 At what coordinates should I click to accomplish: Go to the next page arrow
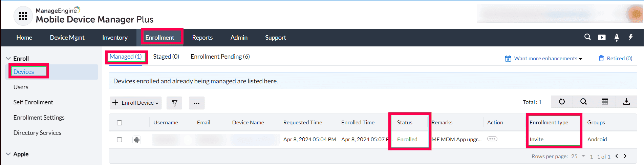[625, 156]
